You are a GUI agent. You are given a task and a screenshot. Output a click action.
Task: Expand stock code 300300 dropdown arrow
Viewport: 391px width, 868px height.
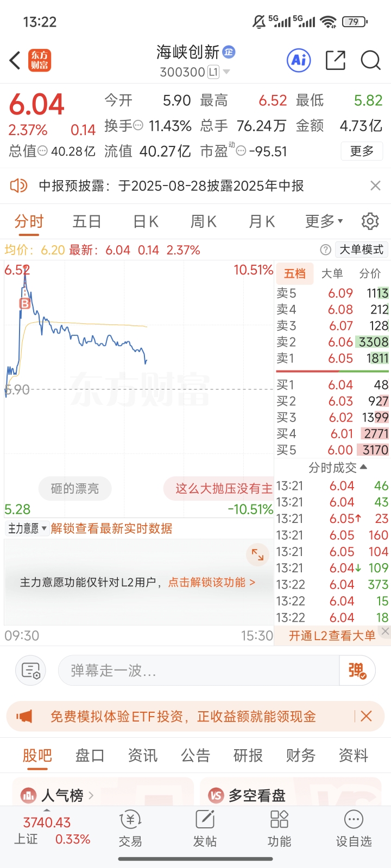[x=226, y=72]
